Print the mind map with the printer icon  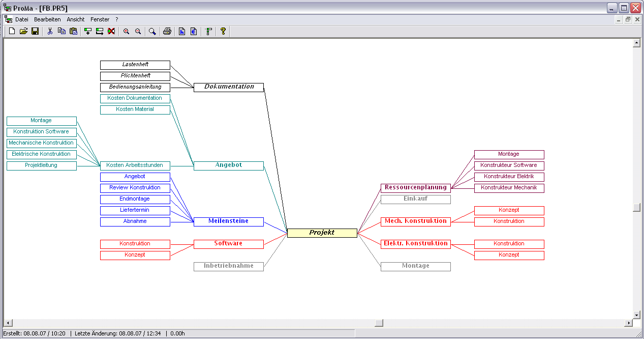coord(167,32)
